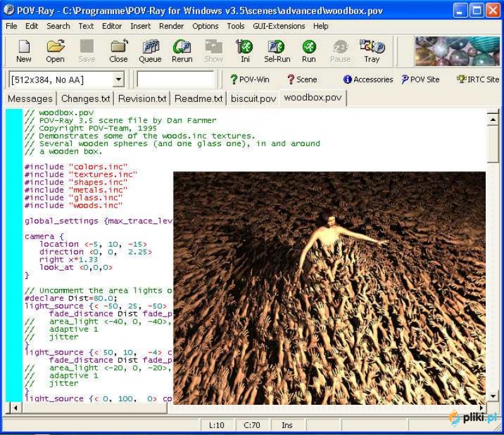
Task: Open the Accessories info link
Action: [369, 79]
